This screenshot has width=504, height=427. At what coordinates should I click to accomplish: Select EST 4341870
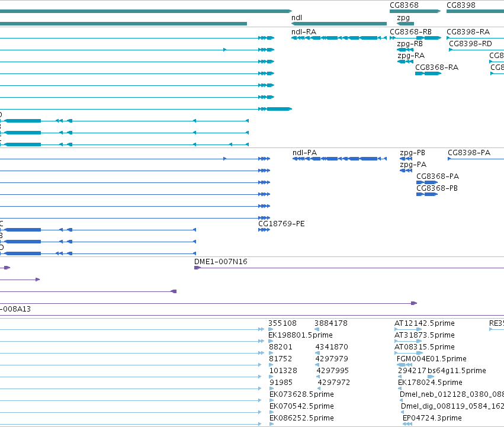[317, 353]
